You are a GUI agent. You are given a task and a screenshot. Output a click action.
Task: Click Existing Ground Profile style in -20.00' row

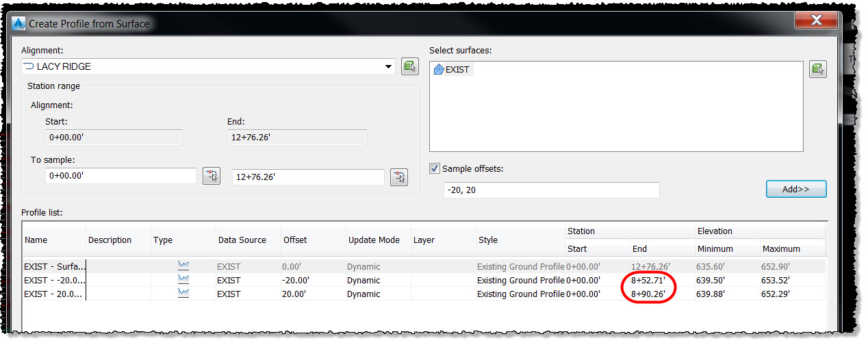point(520,280)
